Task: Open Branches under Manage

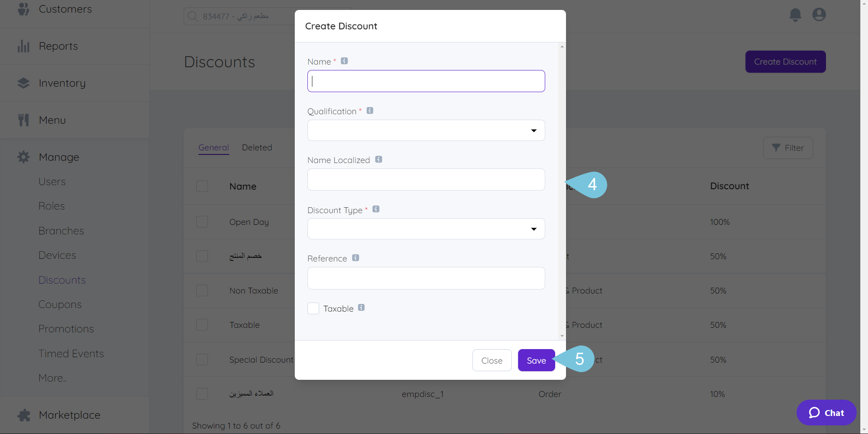Action: click(61, 231)
